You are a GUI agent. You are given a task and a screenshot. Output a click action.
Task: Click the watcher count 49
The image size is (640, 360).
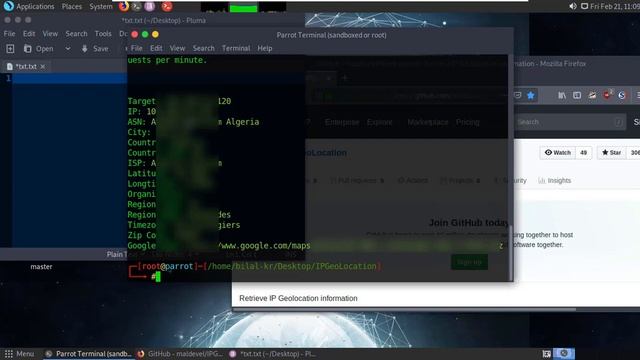[584, 153]
